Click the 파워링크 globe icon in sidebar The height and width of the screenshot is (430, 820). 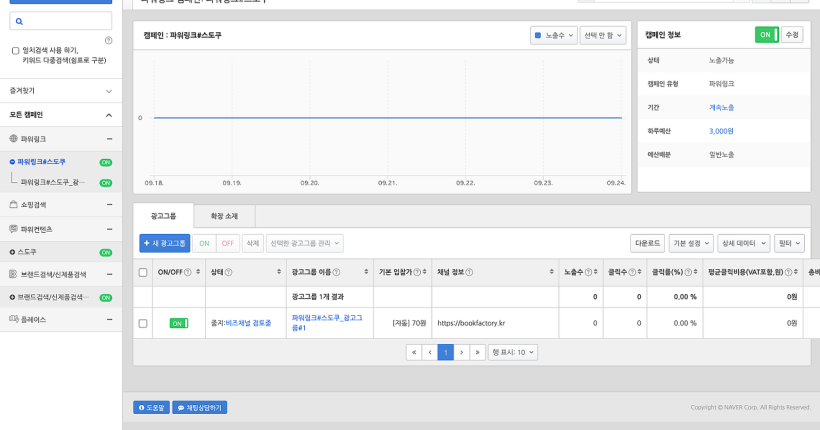(14, 138)
